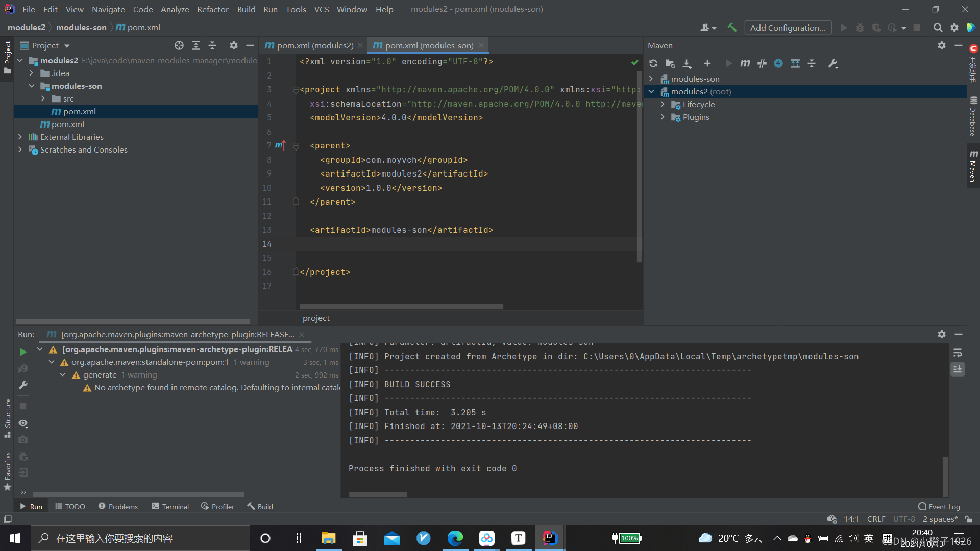Click Select Opened File target icon
The image size is (980, 551).
(179, 45)
